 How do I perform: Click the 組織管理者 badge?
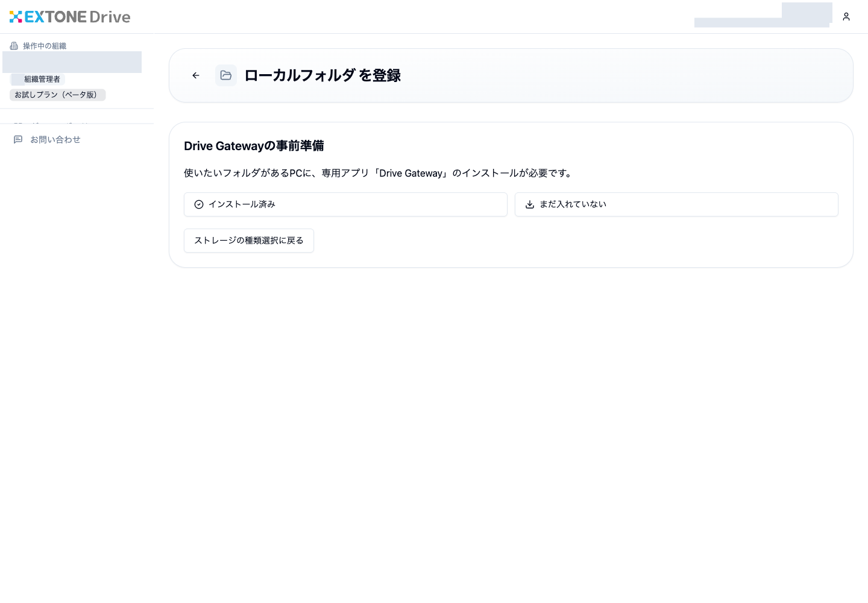pos(37,79)
